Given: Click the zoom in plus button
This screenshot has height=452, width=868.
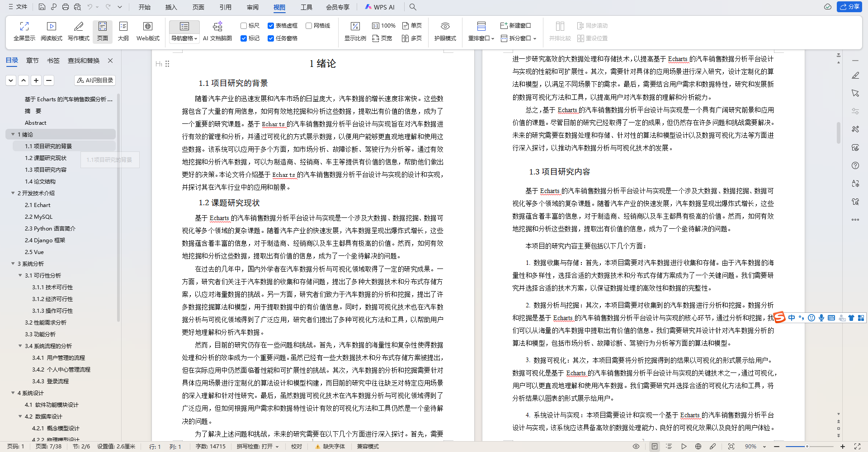Looking at the screenshot, I should click(x=842, y=446).
